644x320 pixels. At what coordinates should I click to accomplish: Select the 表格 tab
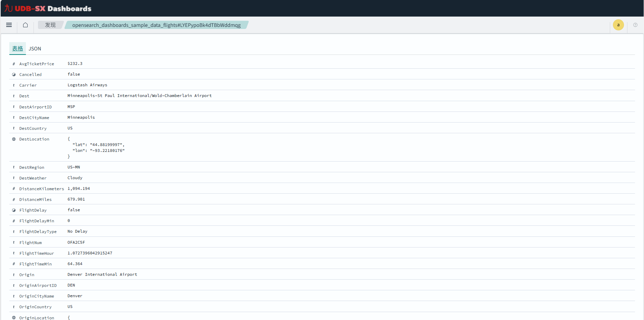click(17, 49)
